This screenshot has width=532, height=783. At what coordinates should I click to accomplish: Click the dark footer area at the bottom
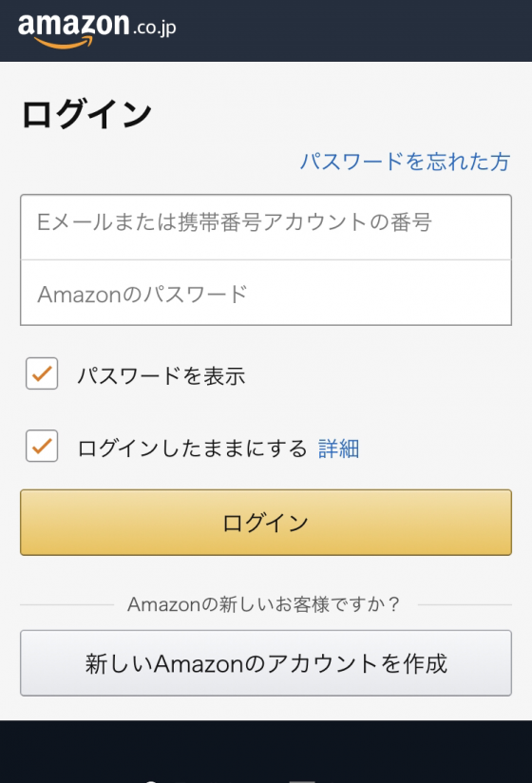[266, 752]
